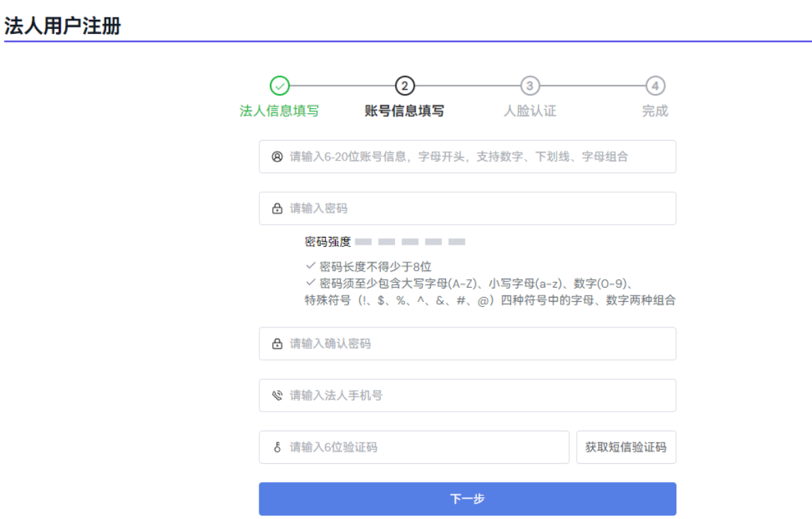Select the 完成 step label
Viewport: 812px width, 519px height.
[655, 111]
